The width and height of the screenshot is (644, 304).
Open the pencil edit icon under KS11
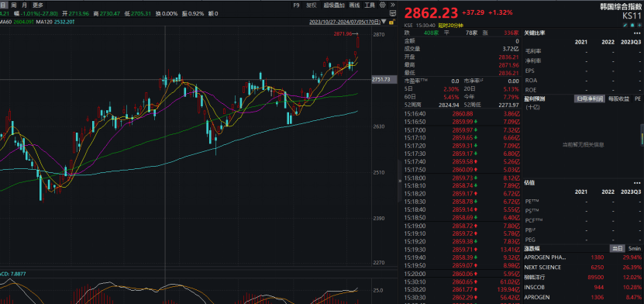point(625,25)
